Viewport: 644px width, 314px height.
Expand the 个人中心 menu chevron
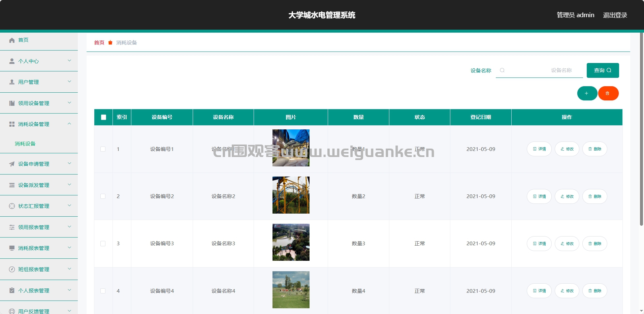[69, 61]
